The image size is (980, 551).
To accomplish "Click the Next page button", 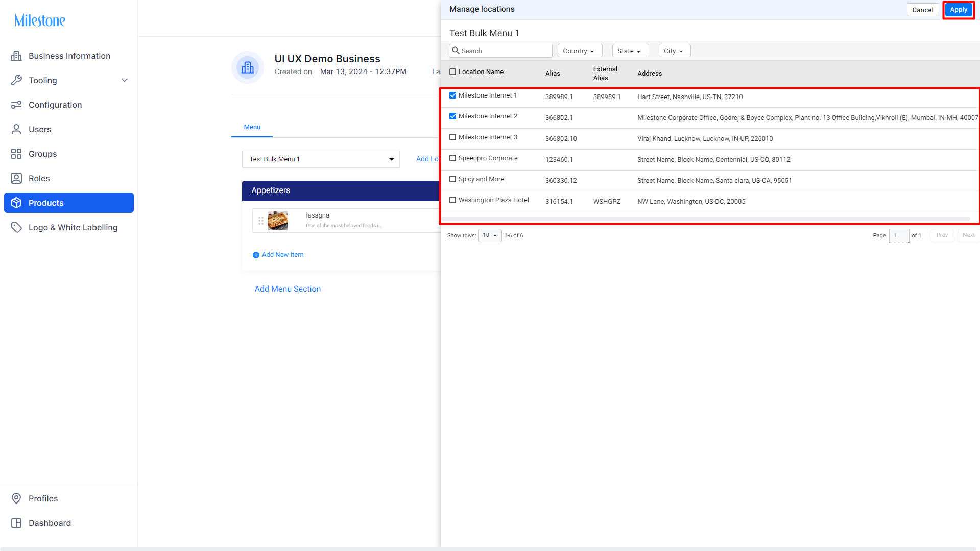I will coord(968,235).
